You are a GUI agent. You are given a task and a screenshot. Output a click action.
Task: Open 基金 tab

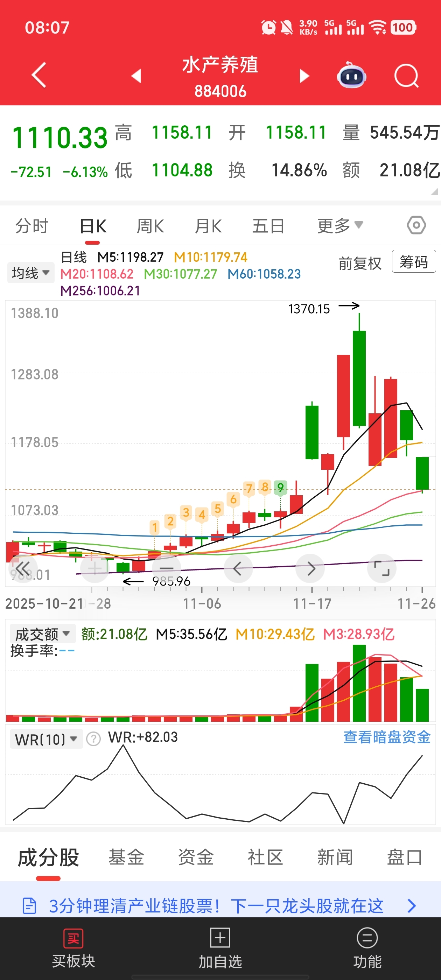[x=126, y=857]
